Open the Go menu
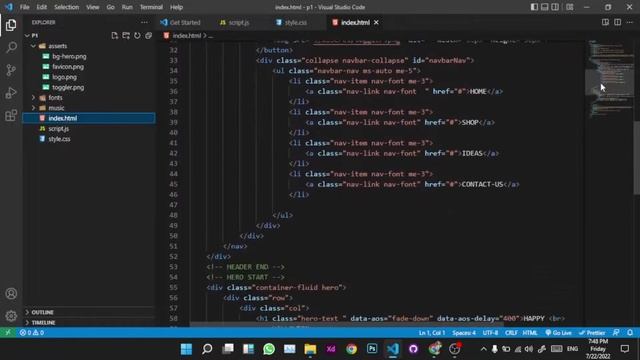Viewport: 640px width, 360px height. (111, 7)
